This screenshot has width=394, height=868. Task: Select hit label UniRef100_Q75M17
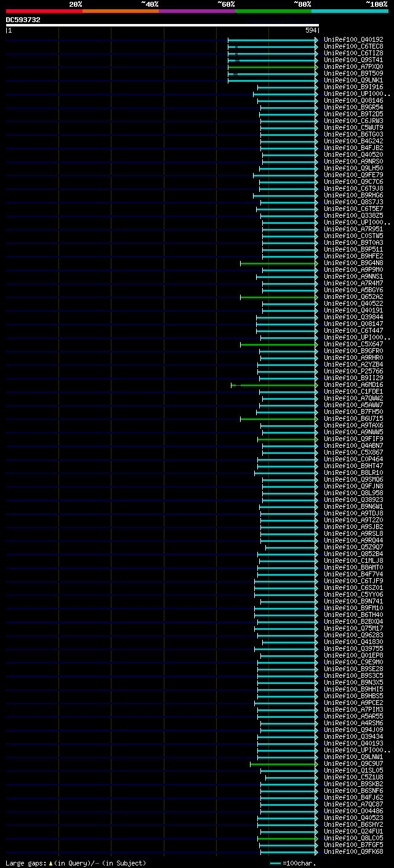pos(353,628)
